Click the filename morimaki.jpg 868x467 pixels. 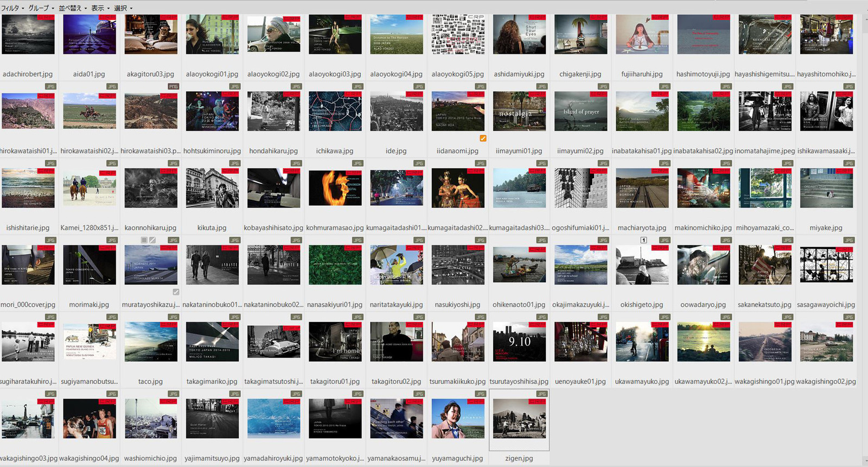90,305
